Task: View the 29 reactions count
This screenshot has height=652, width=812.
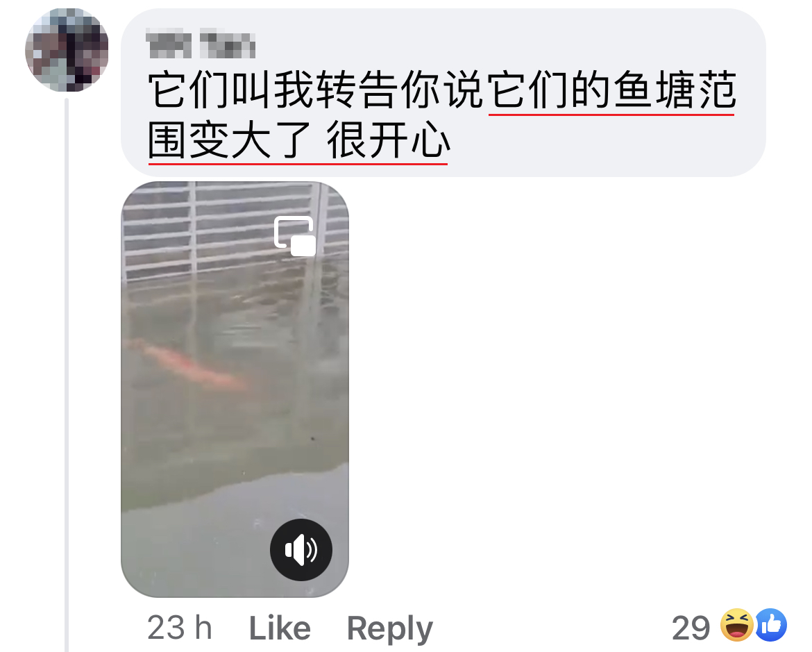Action: (x=691, y=628)
